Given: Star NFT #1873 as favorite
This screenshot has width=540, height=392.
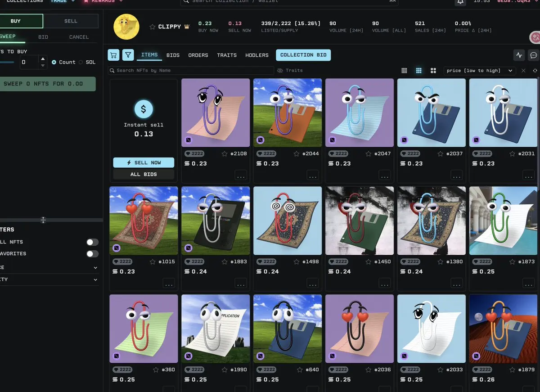Looking at the screenshot, I should 513,261.
